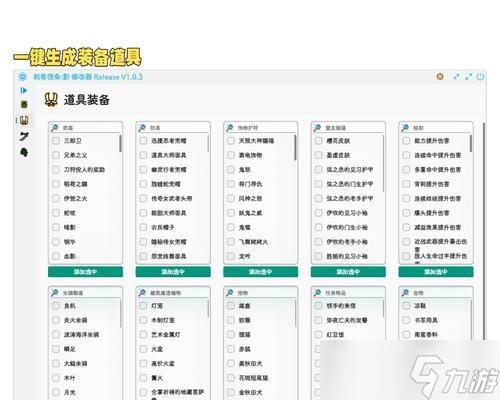Click magnifier icon above the 樱花皮肤 list
The height and width of the screenshot is (400, 500).
(x=317, y=127)
